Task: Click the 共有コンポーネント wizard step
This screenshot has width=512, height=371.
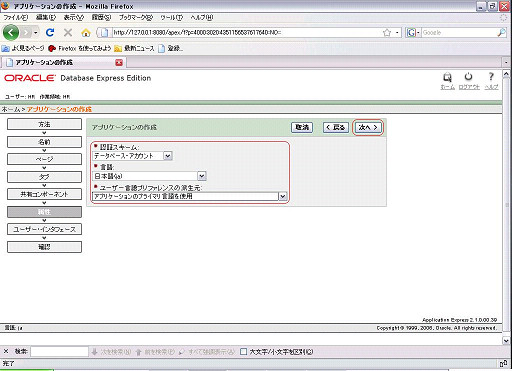Action: coord(44,194)
